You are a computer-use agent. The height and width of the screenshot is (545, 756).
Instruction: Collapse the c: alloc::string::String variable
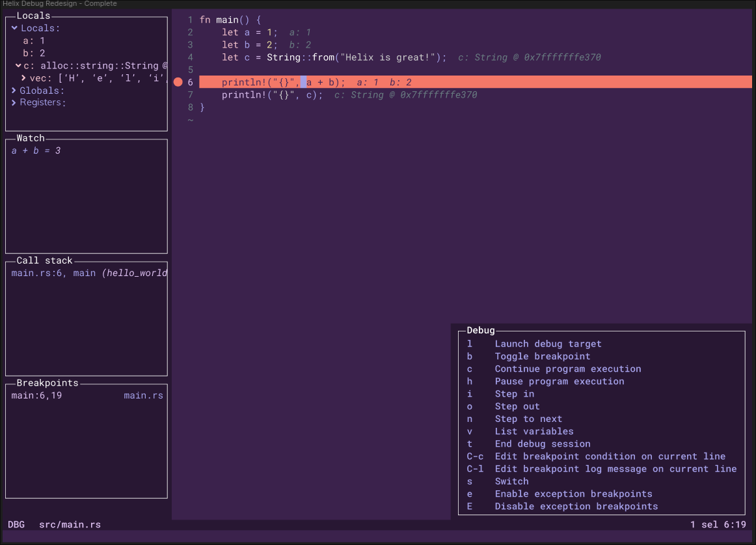tap(18, 65)
